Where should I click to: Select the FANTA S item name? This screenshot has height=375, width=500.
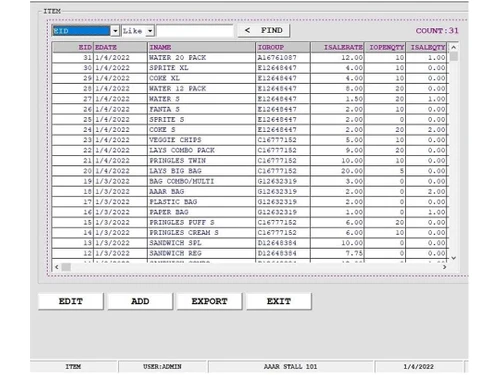pos(164,109)
